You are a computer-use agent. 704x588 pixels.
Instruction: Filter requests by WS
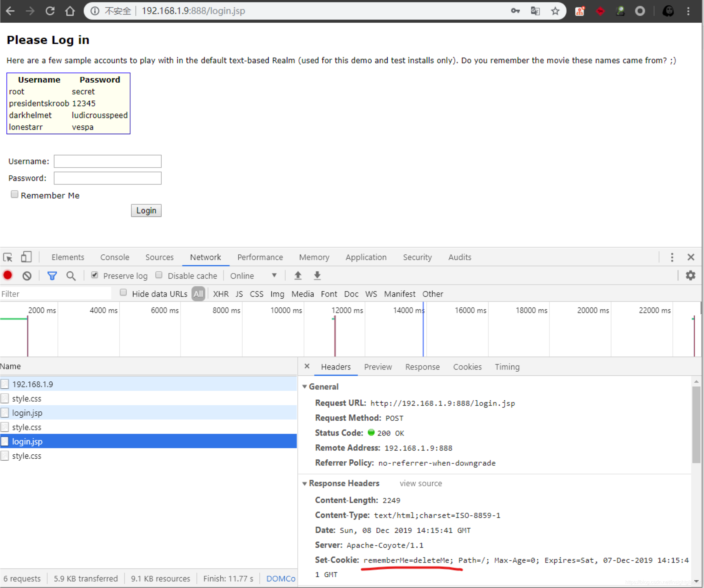pos(371,294)
